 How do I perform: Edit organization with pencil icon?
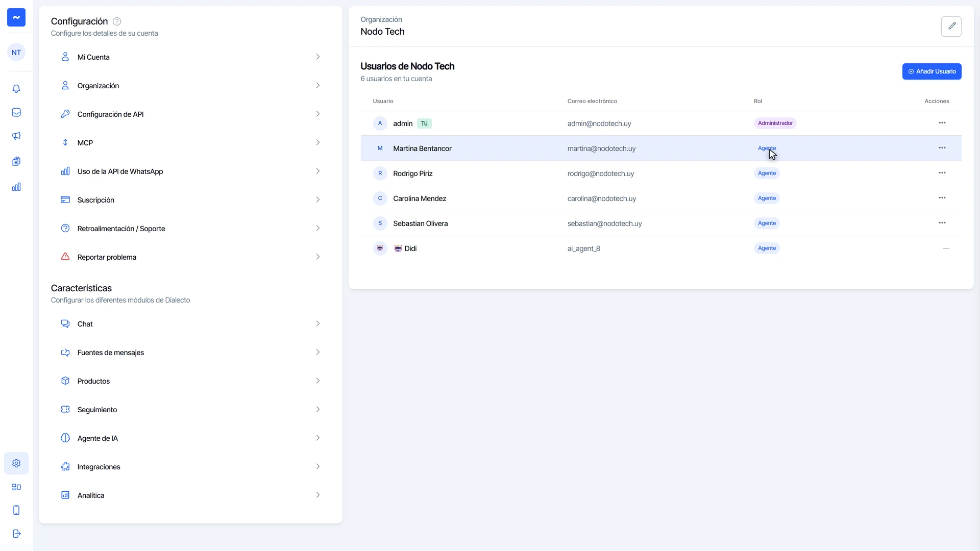pyautogui.click(x=951, y=26)
